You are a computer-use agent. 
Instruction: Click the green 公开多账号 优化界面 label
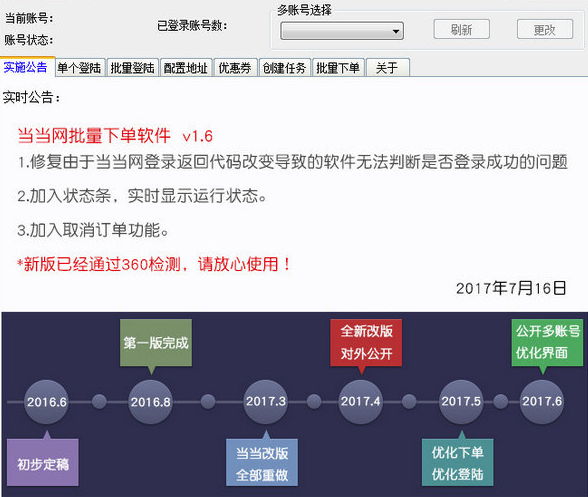click(548, 342)
